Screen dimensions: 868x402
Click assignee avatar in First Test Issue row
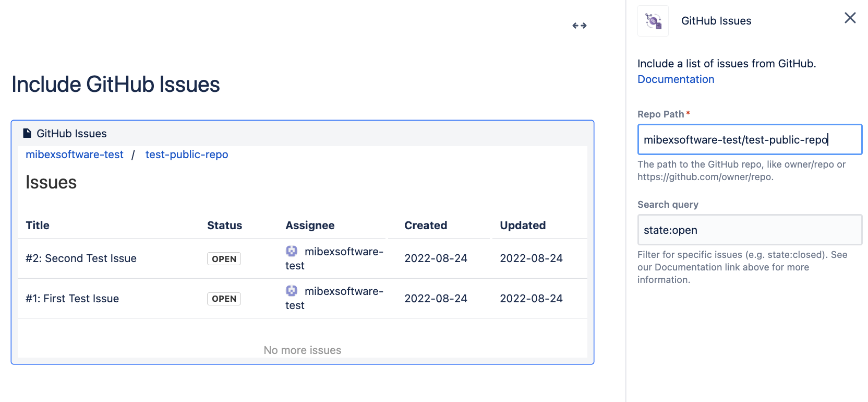click(x=292, y=291)
